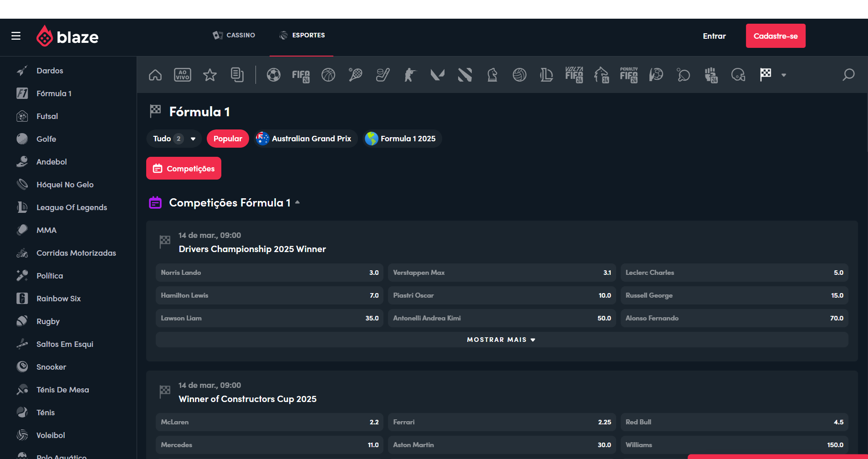
Task: Select fist fighting 24 icon
Action: [x=711, y=75]
